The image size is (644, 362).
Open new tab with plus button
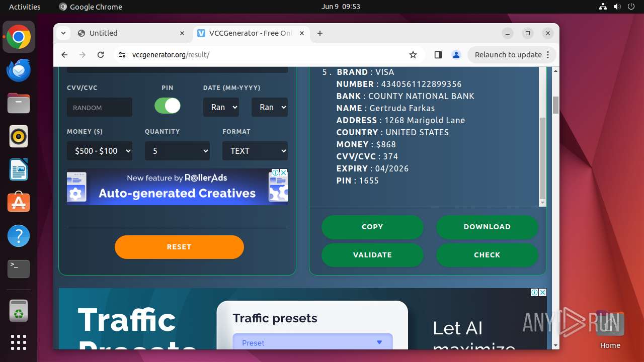point(320,33)
